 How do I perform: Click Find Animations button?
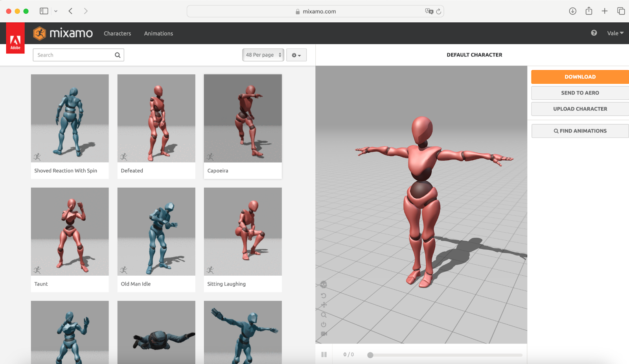click(580, 131)
